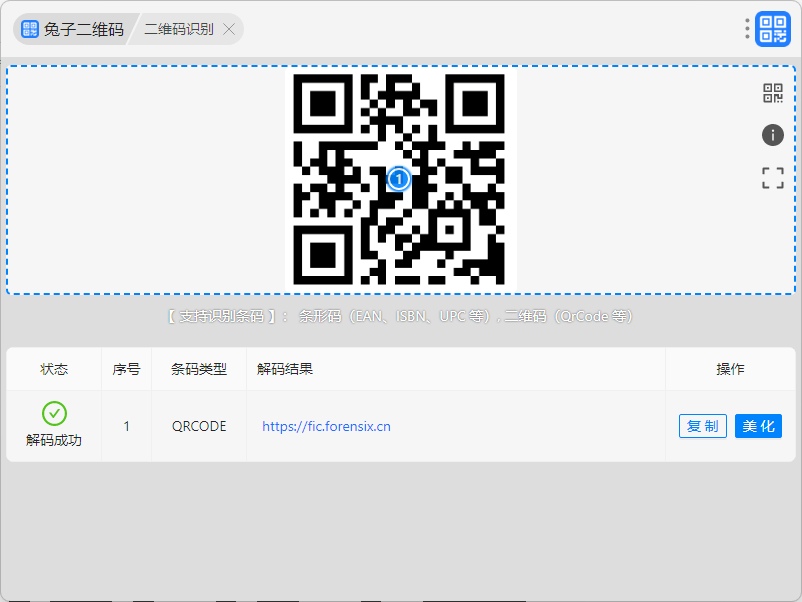Switch to the 二维码识别 tab
Screen dimensions: 802x602
pos(179,29)
